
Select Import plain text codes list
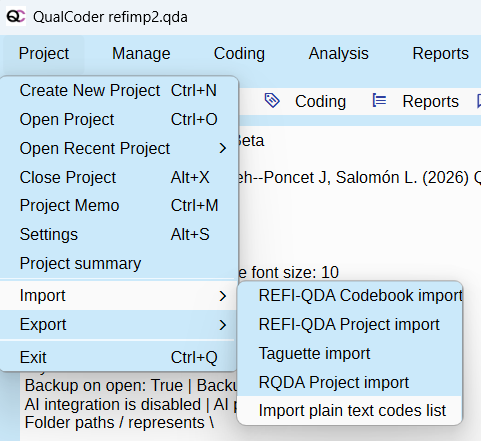(x=350, y=410)
